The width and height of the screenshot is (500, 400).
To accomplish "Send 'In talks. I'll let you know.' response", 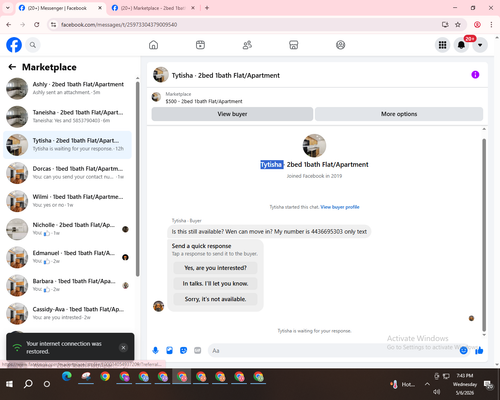I will click(215, 284).
